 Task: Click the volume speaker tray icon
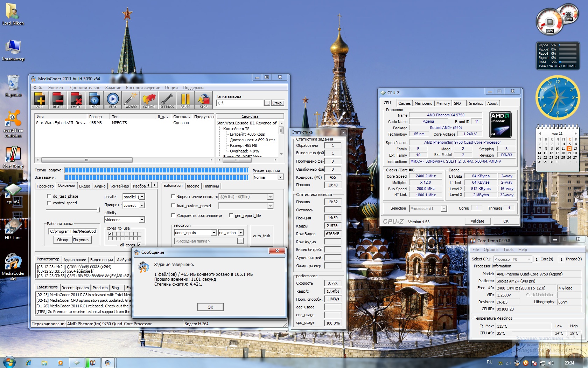[551, 363]
